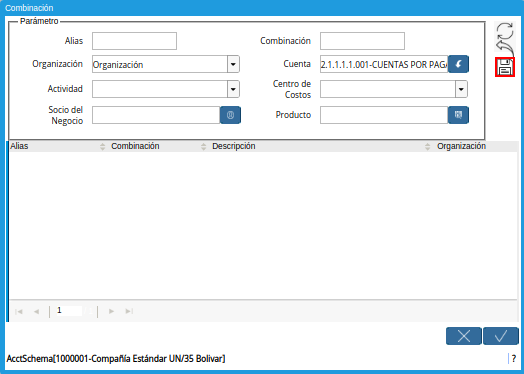
Task: Sort by the Combinación column header
Action: pos(158,146)
